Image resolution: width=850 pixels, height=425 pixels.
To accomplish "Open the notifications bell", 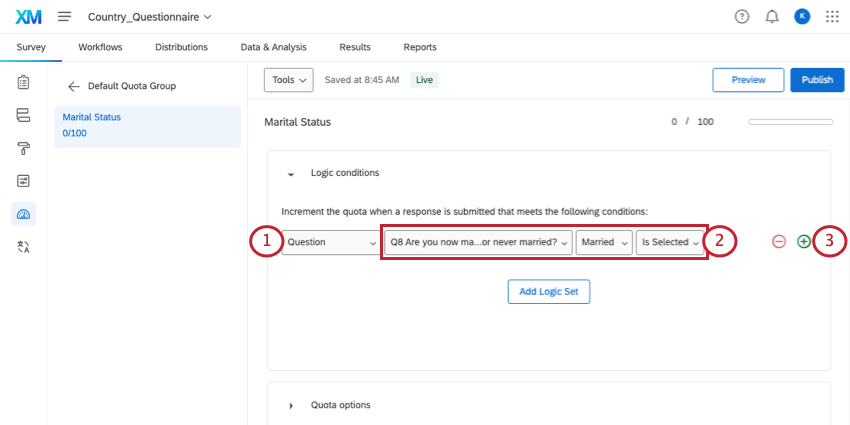I will click(x=771, y=17).
